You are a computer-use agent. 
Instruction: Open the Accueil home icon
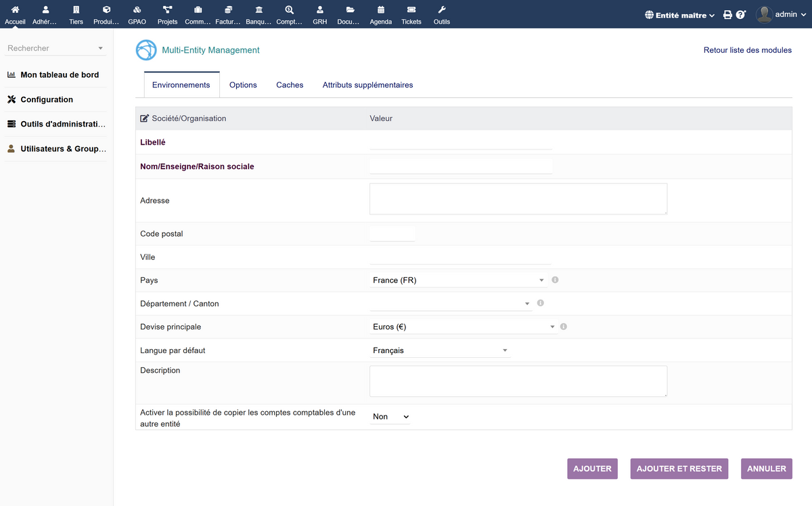(x=14, y=14)
